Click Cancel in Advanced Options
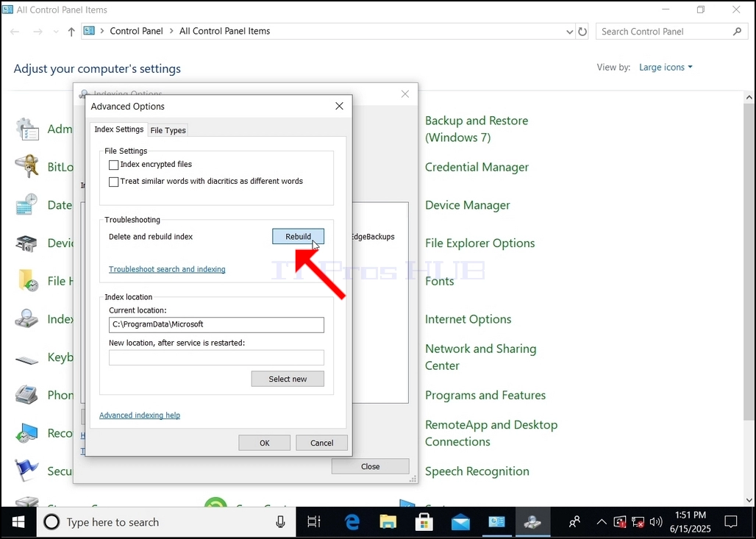Screen dimensions: 756x539 pos(321,443)
